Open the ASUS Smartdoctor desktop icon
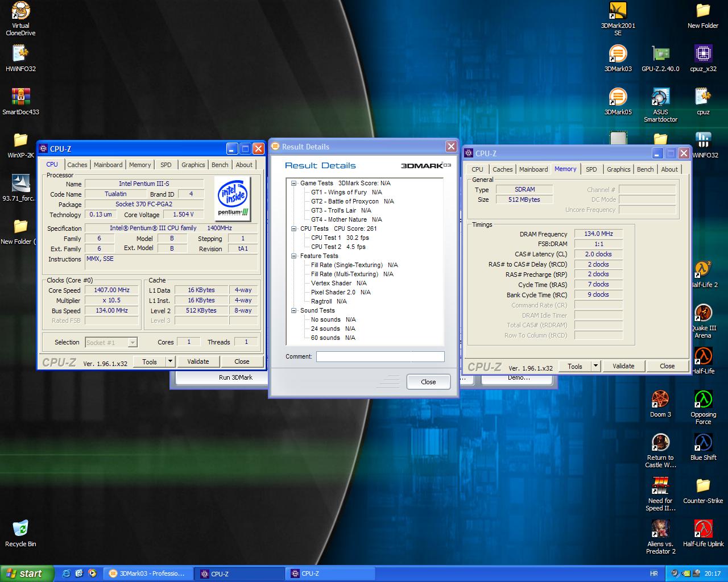Image resolution: width=728 pixels, height=582 pixels. click(x=660, y=98)
